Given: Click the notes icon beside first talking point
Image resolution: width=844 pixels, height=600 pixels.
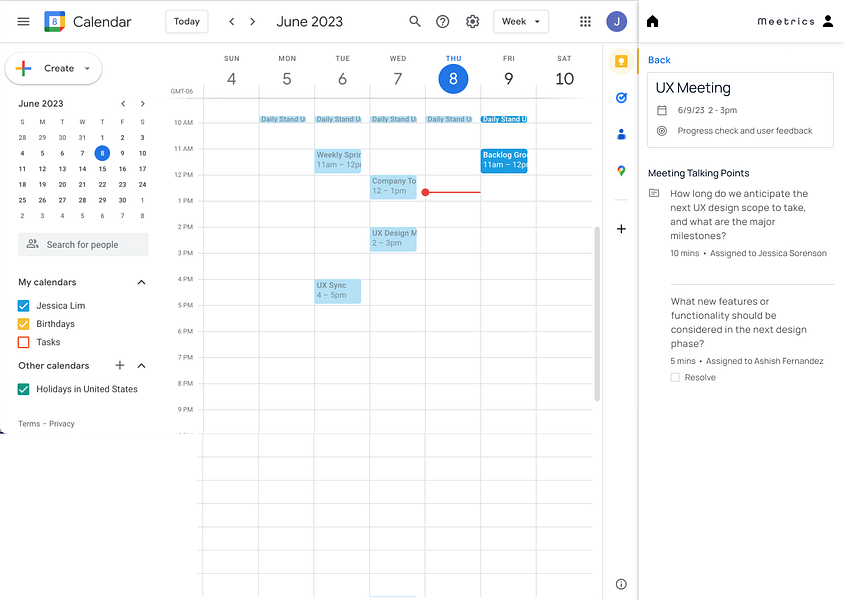Looking at the screenshot, I should [654, 193].
